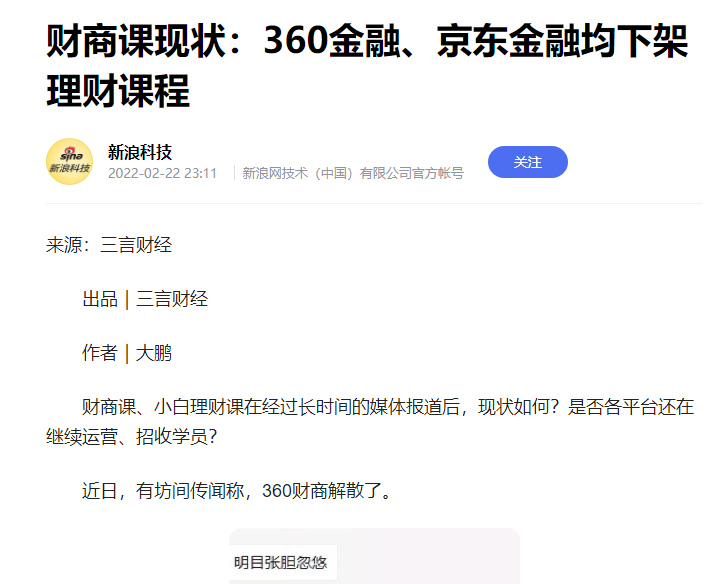Click the text 继续运营、招收学员?
Screen dimensions: 722x584
click(132, 437)
